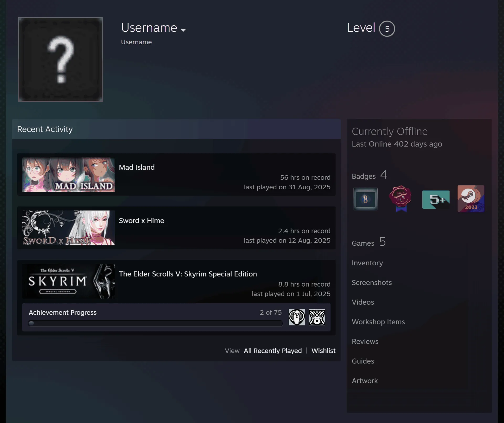Open the Skyrim Special Edition banner
The image size is (504, 423).
(69, 281)
